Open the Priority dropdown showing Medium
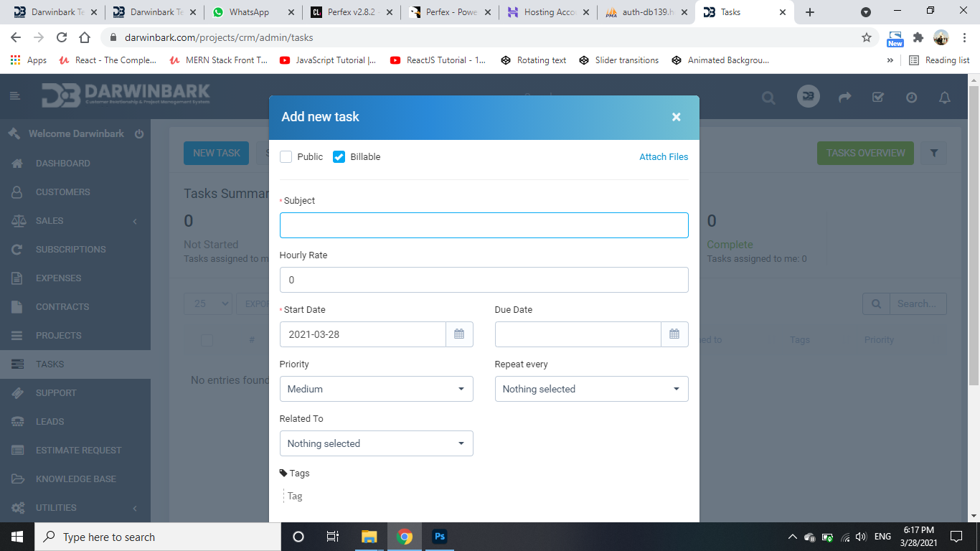The height and width of the screenshot is (551, 980). point(376,389)
